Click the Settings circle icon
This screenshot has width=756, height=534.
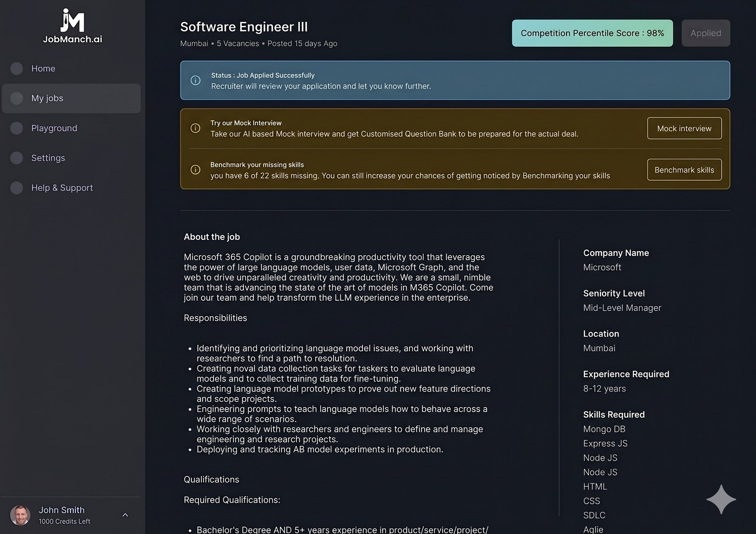point(17,158)
